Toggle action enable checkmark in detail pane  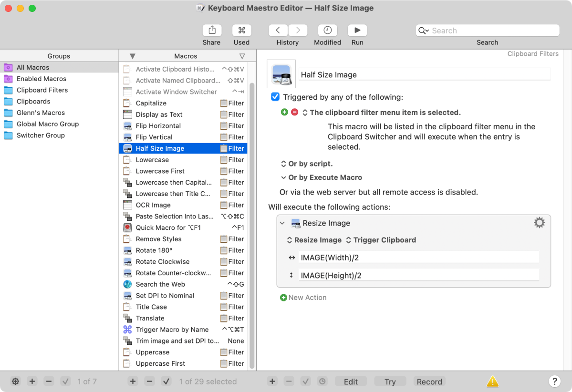tap(305, 382)
